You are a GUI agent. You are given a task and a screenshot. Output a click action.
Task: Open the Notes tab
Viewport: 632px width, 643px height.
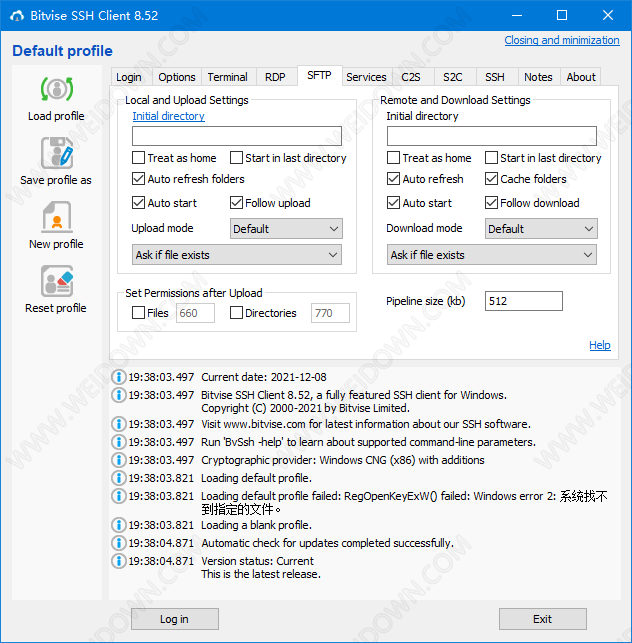click(x=538, y=77)
